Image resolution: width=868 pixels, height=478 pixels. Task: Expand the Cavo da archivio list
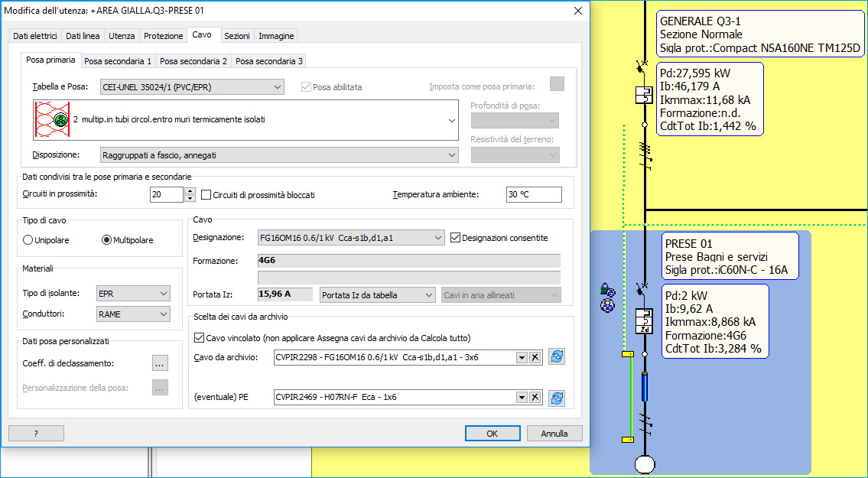(x=522, y=358)
